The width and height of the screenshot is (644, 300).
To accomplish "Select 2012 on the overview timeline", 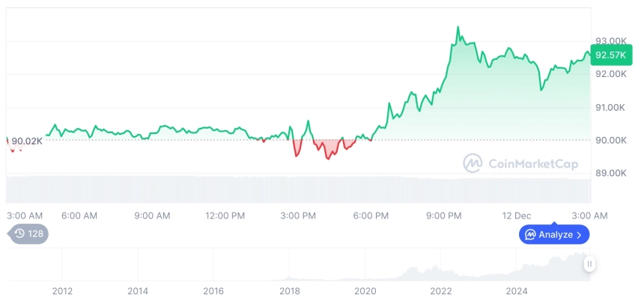I will point(62,291).
